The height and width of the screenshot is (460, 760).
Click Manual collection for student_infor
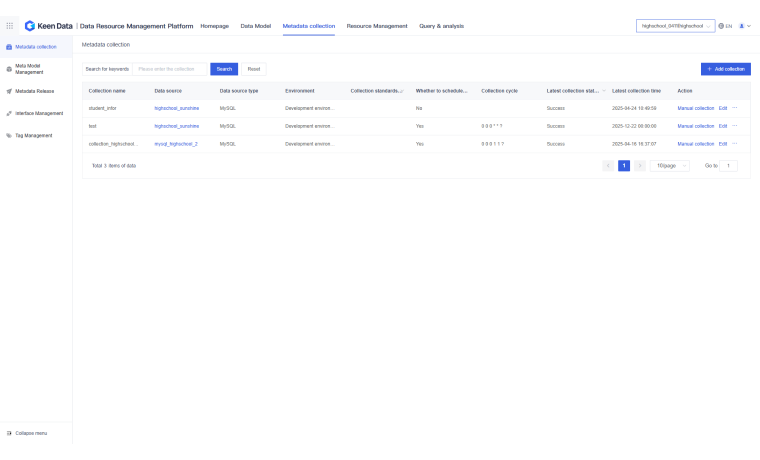(x=695, y=108)
